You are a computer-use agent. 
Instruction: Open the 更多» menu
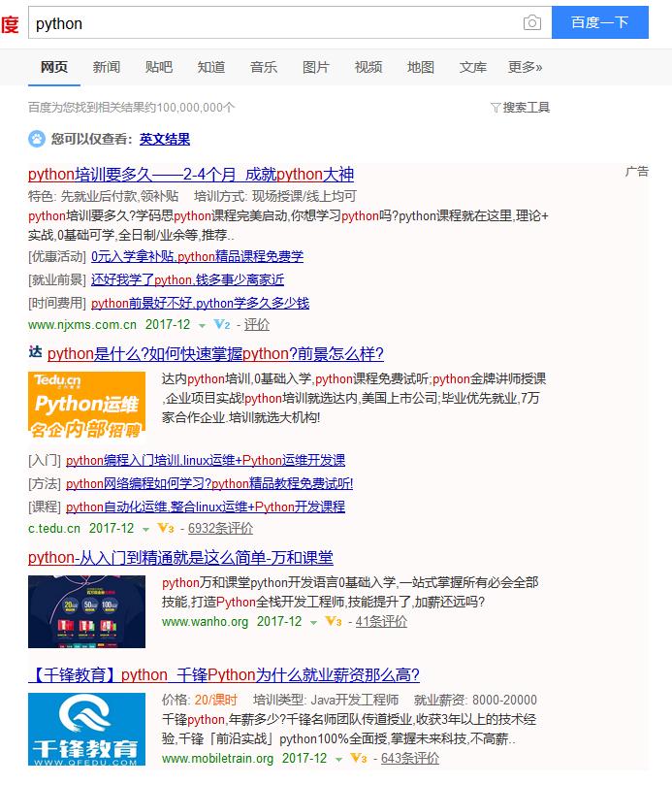pyautogui.click(x=525, y=67)
